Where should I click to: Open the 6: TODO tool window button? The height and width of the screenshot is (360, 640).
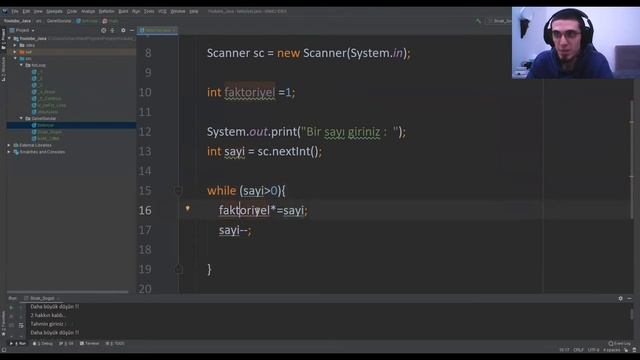[115, 344]
